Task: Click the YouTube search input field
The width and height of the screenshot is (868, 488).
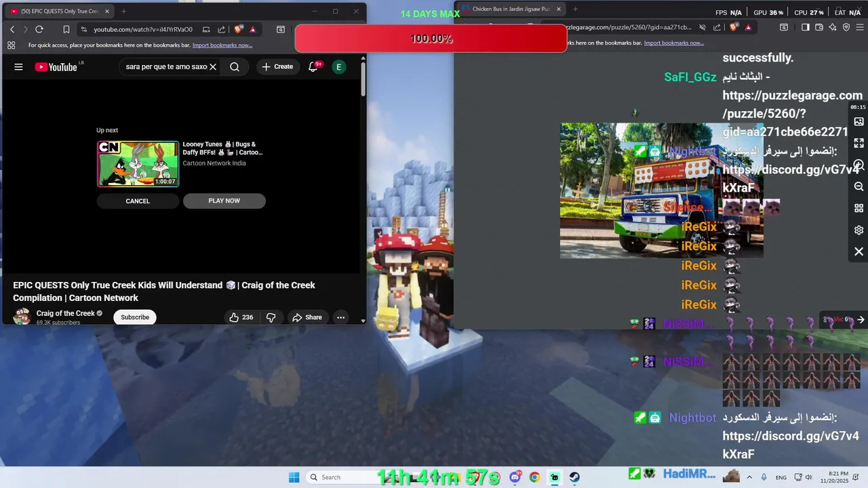Action: coord(166,67)
